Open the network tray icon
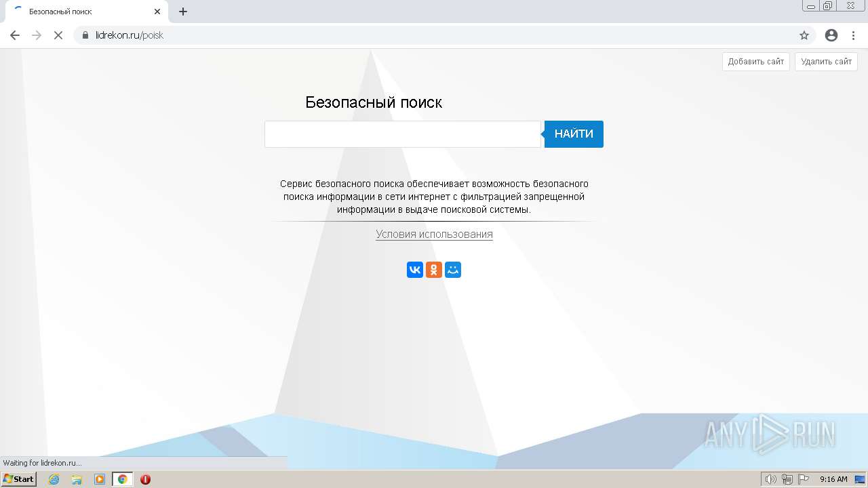868x488 pixels. tap(787, 479)
